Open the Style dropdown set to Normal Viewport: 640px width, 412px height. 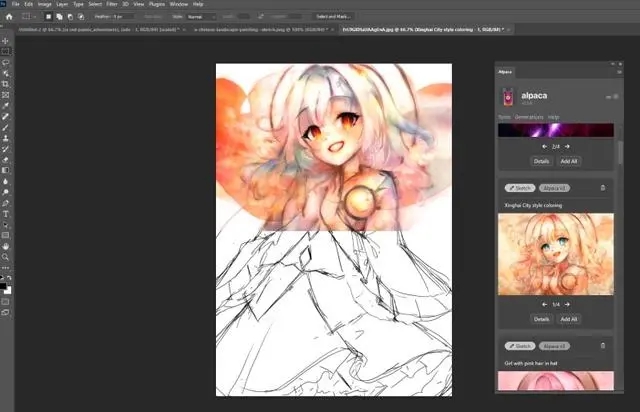pos(201,17)
